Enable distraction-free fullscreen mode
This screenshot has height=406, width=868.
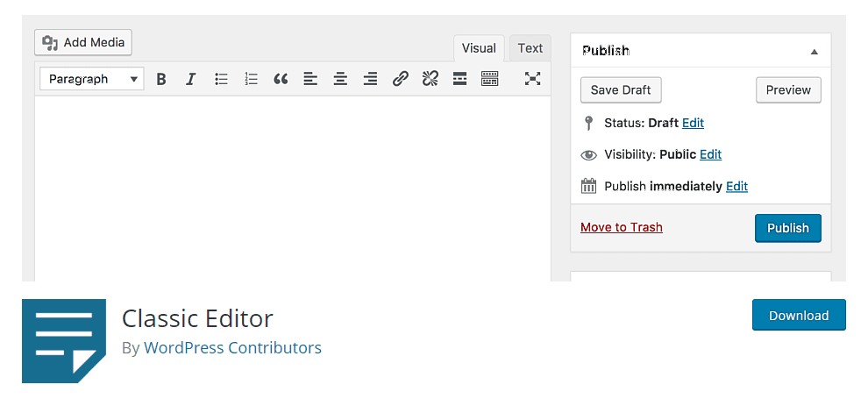coord(532,79)
